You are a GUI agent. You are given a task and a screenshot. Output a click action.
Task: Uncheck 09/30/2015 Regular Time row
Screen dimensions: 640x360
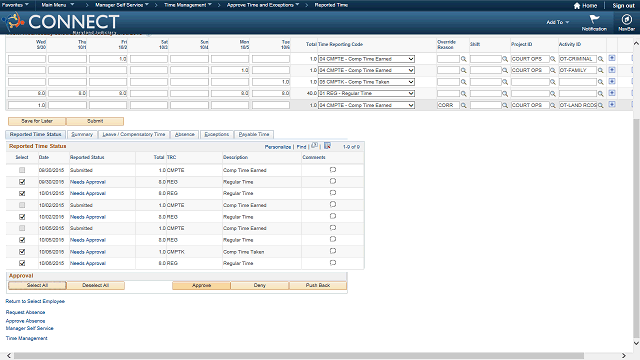[x=22, y=182]
